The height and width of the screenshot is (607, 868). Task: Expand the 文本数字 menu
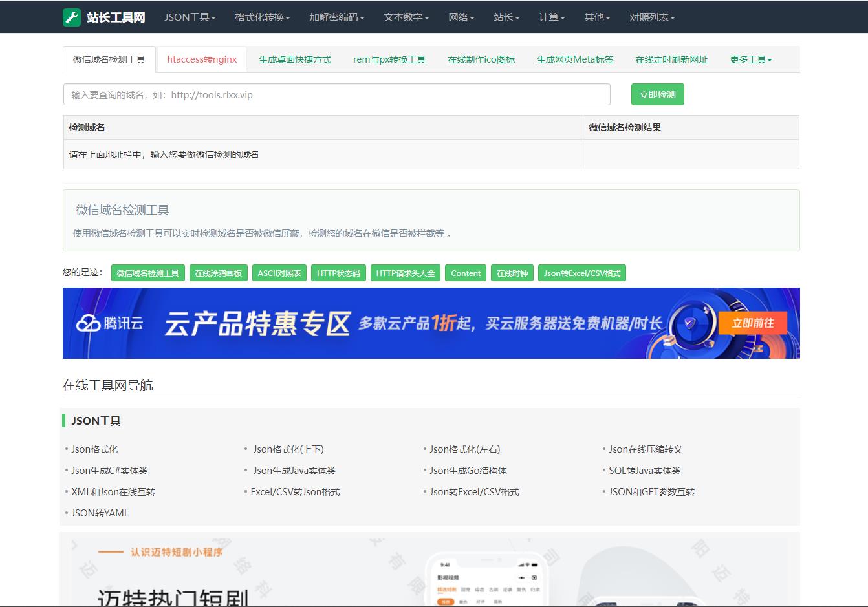pos(406,17)
